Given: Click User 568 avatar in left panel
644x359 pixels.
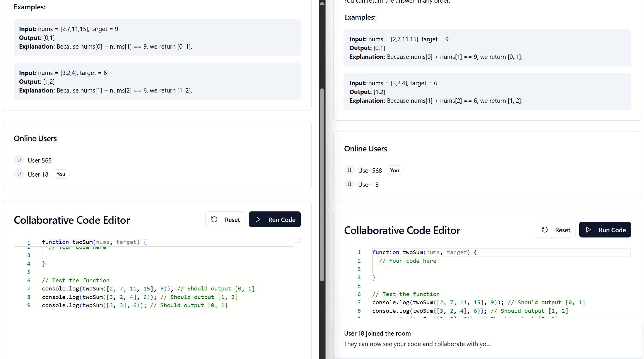Looking at the screenshot, I should click(x=19, y=160).
